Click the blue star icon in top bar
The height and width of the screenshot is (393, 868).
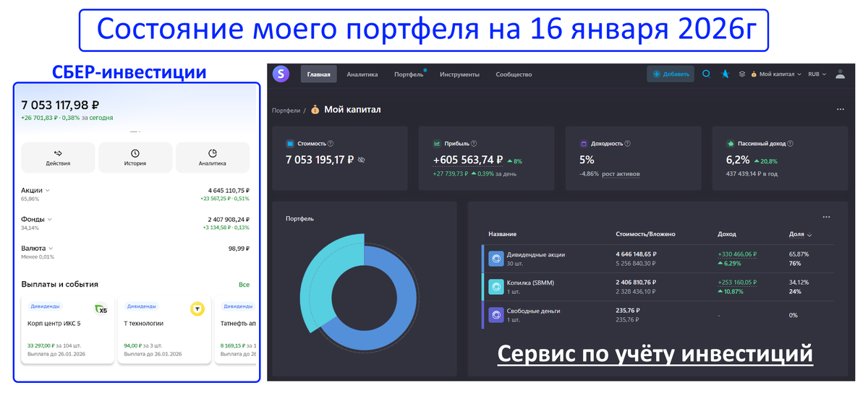725,74
